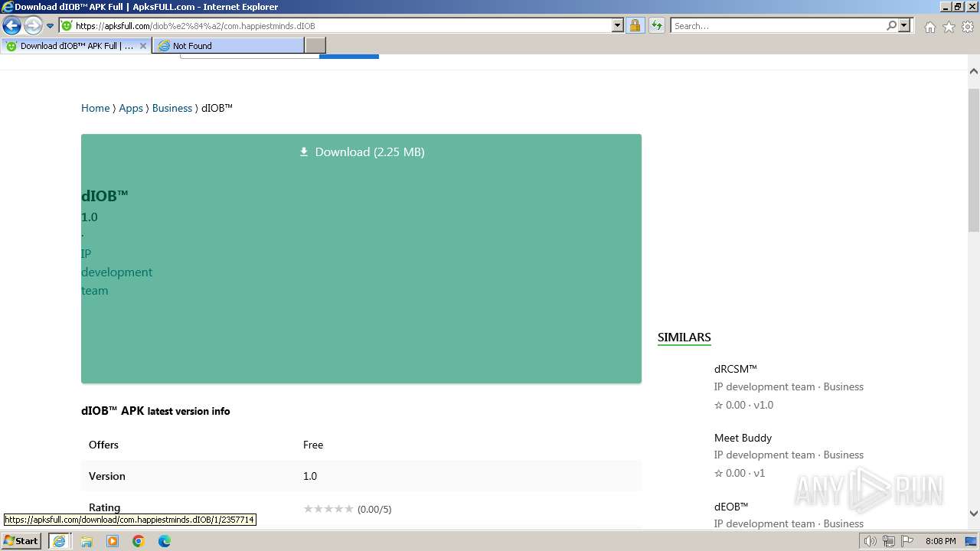980x551 pixels.
Task: Open File Explorer from taskbar
Action: pyautogui.click(x=87, y=541)
